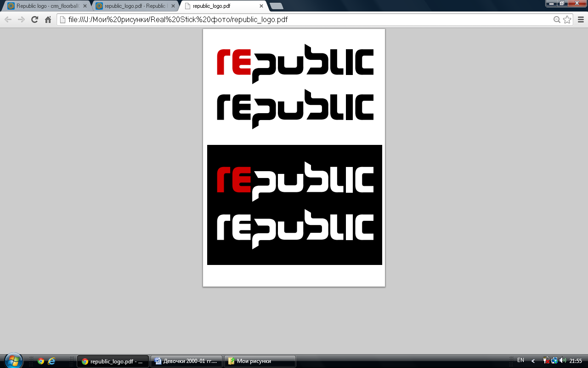Viewport: 588px width, 368px height.
Task: Reload the current PDF page
Action: coord(34,19)
